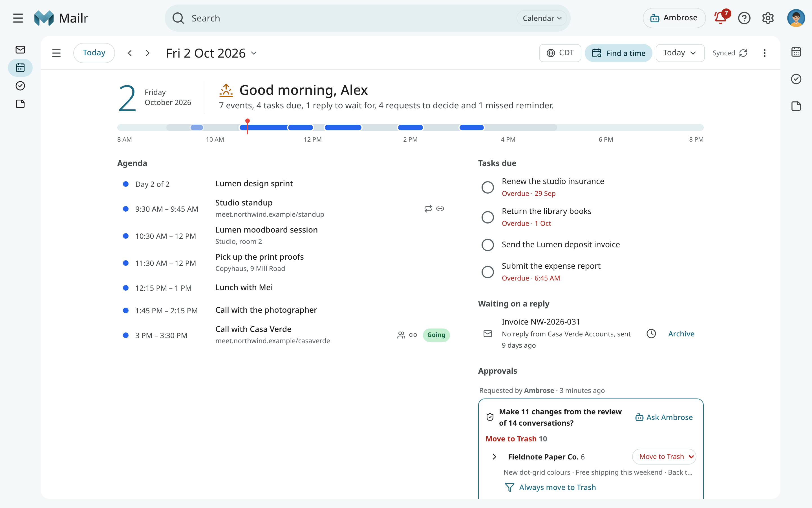Viewport: 812px width, 508px height.
Task: Toggle the calendar sidebar list icon
Action: (56, 53)
